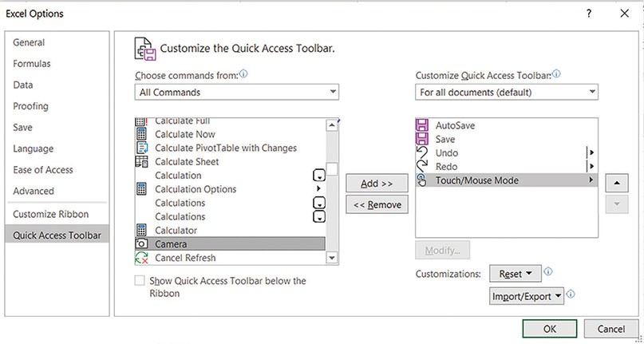Click the info icon next to Reset

548,271
